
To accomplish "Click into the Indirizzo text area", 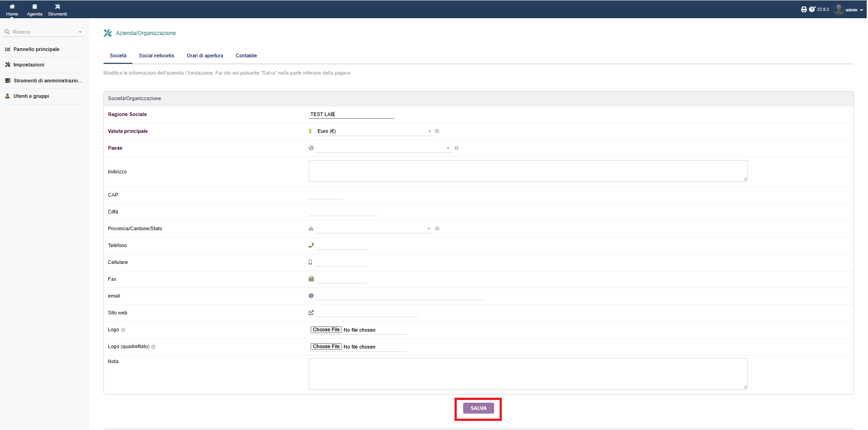I will click(x=527, y=171).
